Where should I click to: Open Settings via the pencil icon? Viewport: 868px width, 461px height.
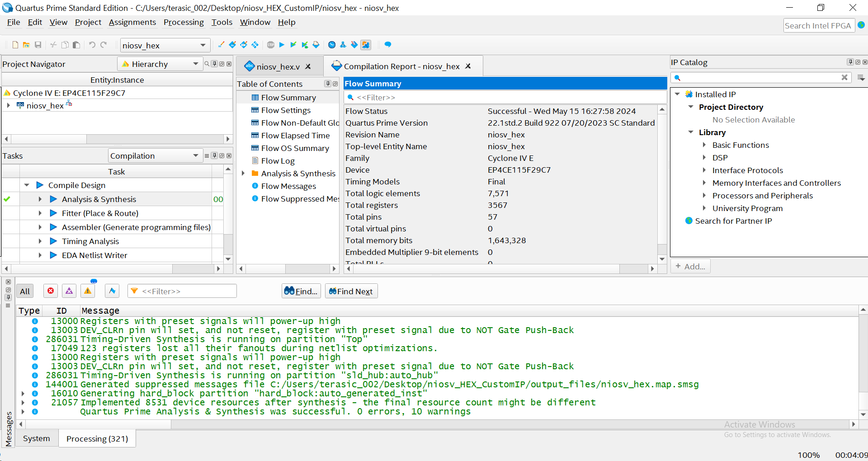point(221,45)
